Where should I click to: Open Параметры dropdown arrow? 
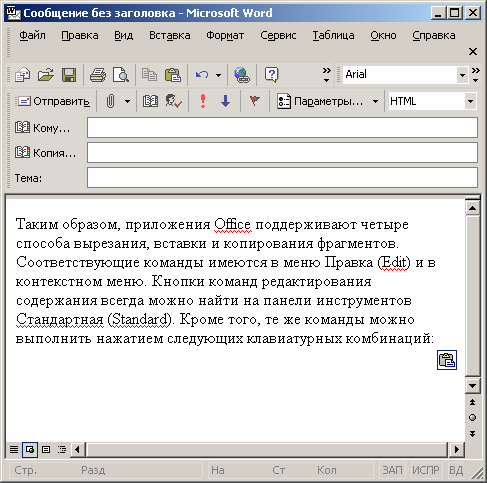375,101
